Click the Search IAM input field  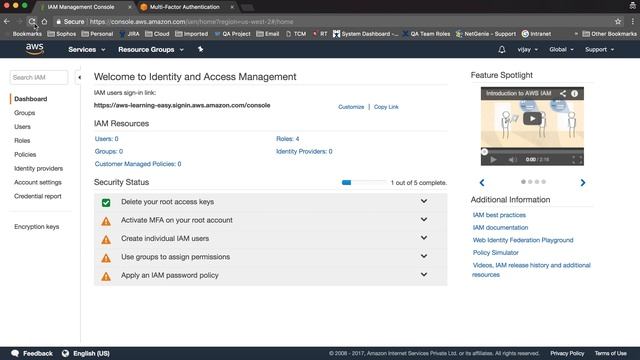(x=39, y=77)
